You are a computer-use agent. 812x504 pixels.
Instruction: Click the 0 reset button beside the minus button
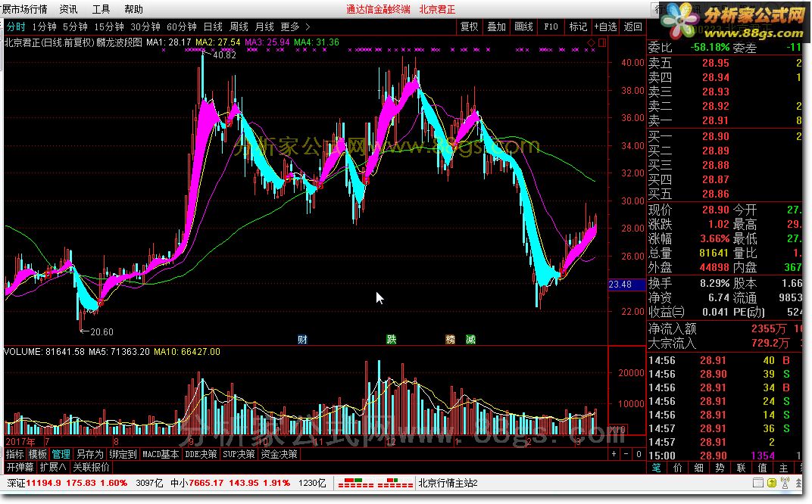[x=639, y=454]
